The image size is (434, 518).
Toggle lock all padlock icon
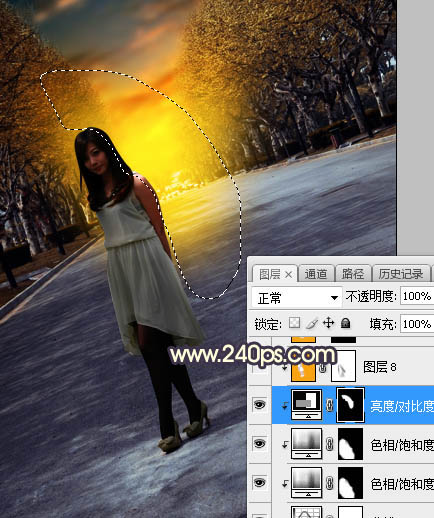[346, 323]
